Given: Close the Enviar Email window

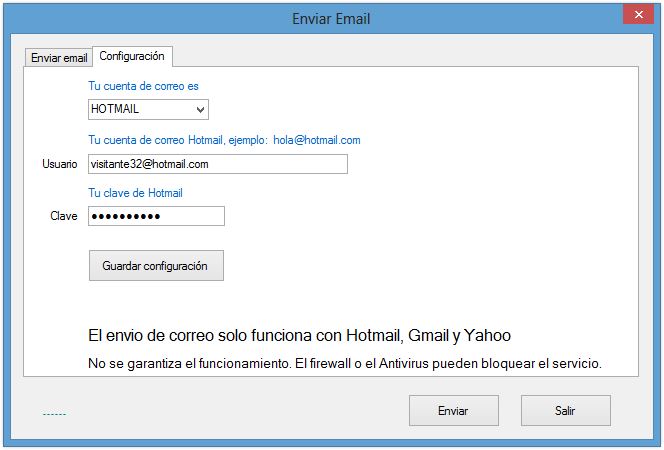Looking at the screenshot, I should click(639, 15).
